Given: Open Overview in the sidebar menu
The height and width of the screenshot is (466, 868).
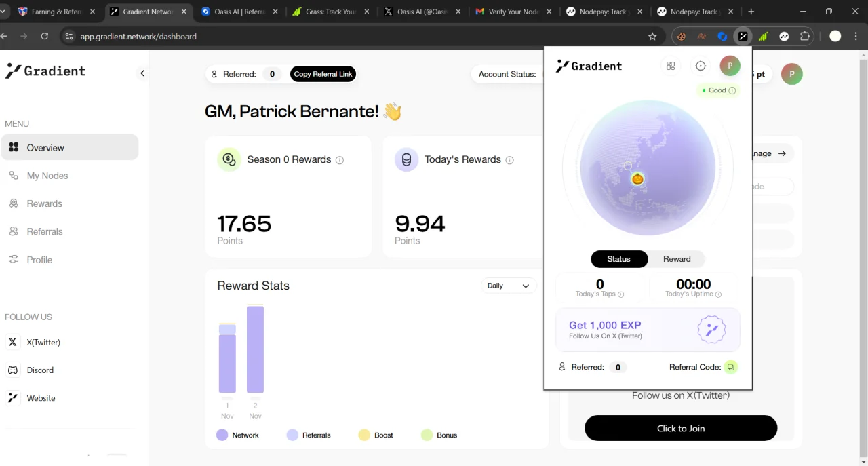Looking at the screenshot, I should tap(70, 147).
